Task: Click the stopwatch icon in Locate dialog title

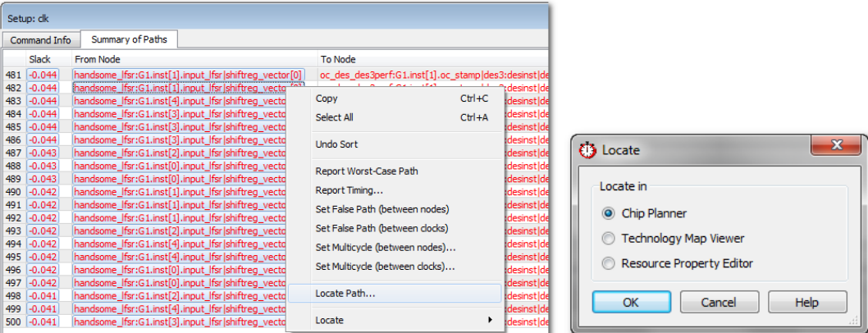Action: tap(587, 149)
